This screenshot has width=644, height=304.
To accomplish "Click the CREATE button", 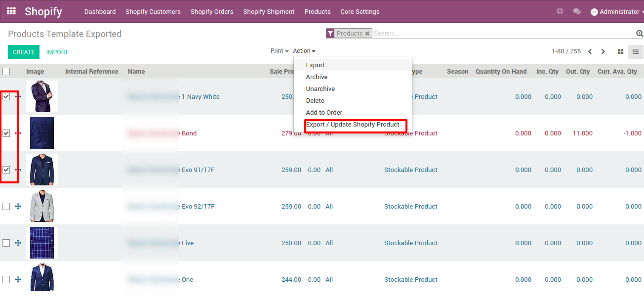I will point(24,52).
